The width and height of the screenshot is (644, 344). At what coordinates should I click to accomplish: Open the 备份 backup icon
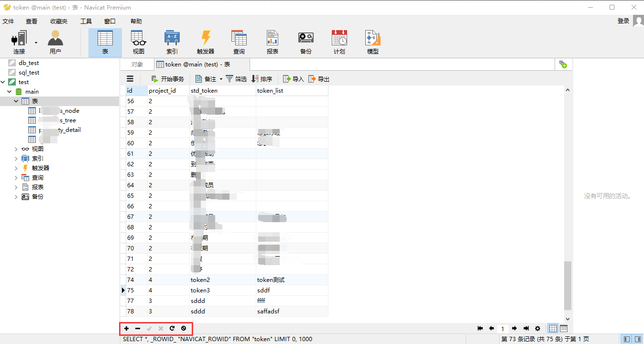click(306, 41)
